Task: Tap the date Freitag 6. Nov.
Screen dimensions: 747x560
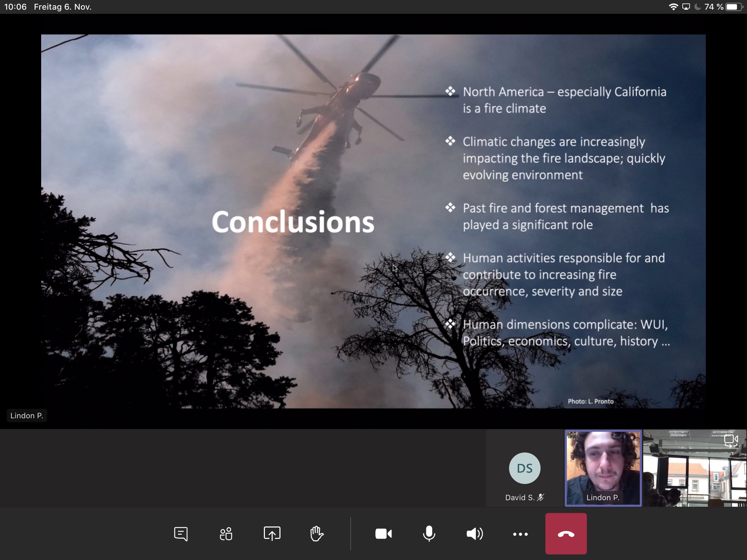Action: [x=63, y=7]
